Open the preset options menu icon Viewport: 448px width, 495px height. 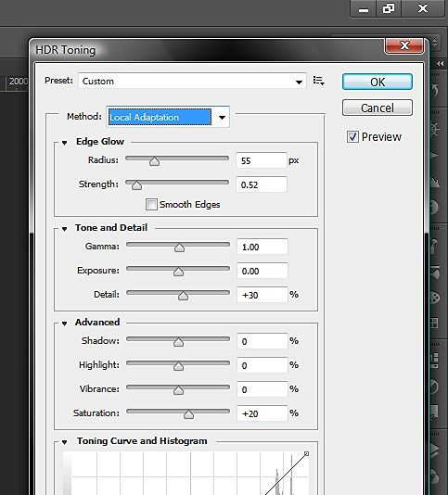pyautogui.click(x=318, y=81)
